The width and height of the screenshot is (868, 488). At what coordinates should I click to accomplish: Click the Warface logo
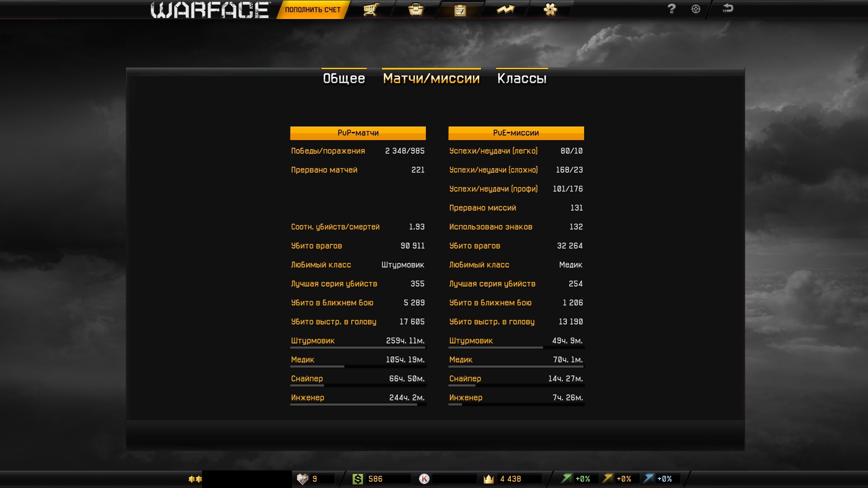210,10
